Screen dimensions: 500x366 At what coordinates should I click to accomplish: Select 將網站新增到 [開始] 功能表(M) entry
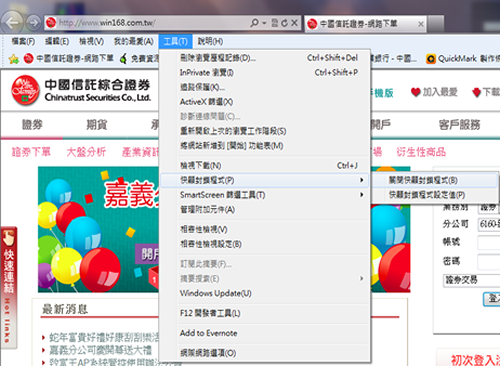pyautogui.click(x=265, y=146)
